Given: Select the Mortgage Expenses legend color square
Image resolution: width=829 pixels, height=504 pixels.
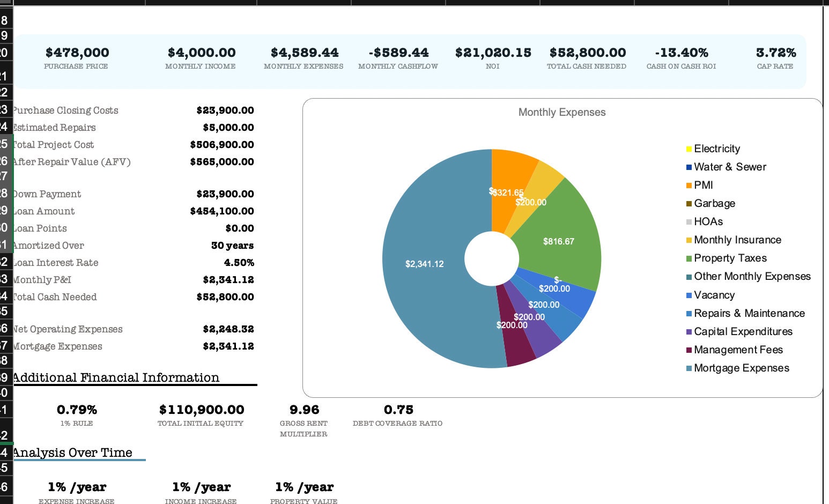Looking at the screenshot, I should pyautogui.click(x=689, y=368).
